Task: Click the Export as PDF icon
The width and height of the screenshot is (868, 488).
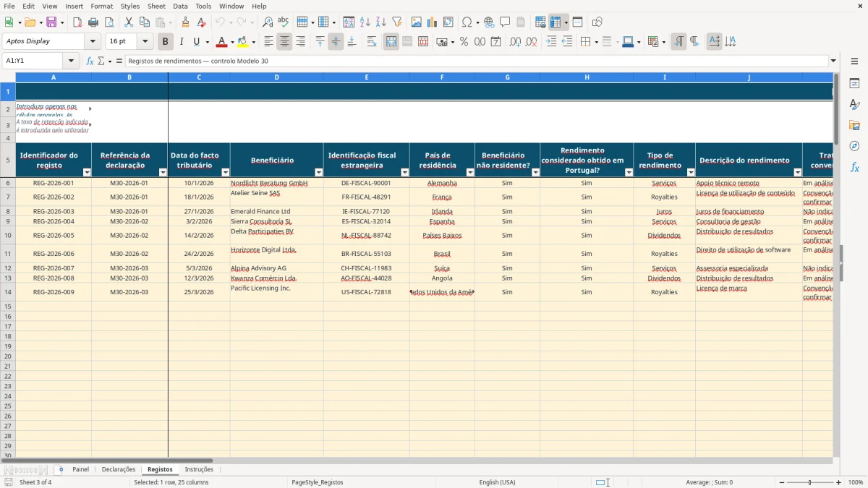Action: coord(77,22)
